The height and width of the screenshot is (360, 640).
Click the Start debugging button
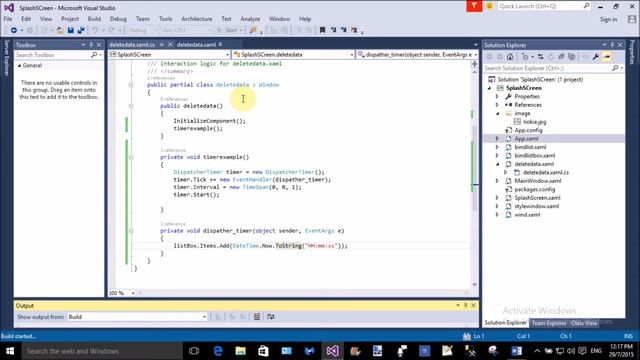coord(230,30)
